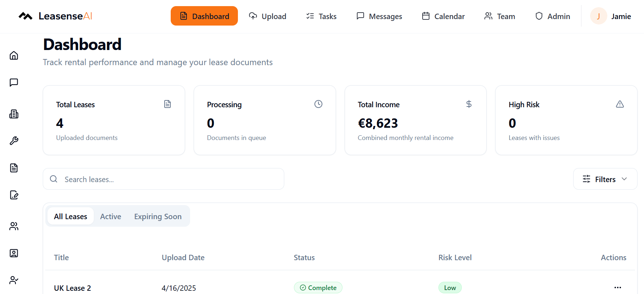Screen dimensions: 644x294
Task: Expand the Filters dropdown
Action: click(605, 179)
